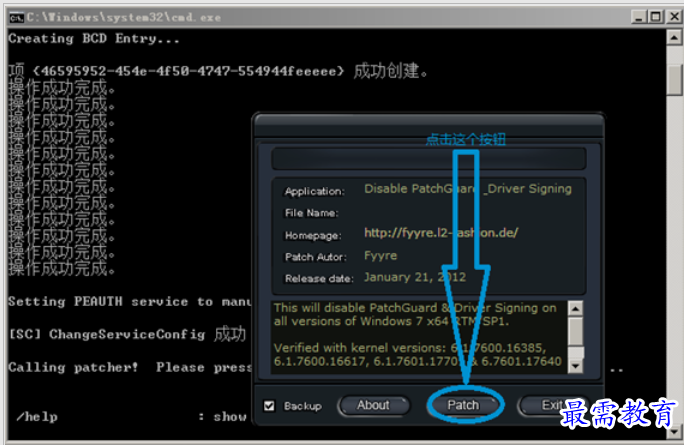
Task: Open the homepage link fyyre.l2-fashion.de
Action: 441,233
